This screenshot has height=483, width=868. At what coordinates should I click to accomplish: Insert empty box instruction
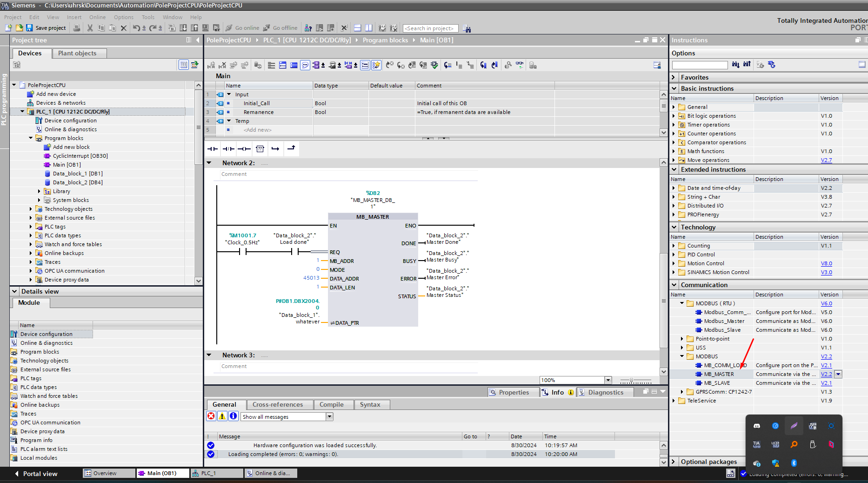[x=260, y=149]
